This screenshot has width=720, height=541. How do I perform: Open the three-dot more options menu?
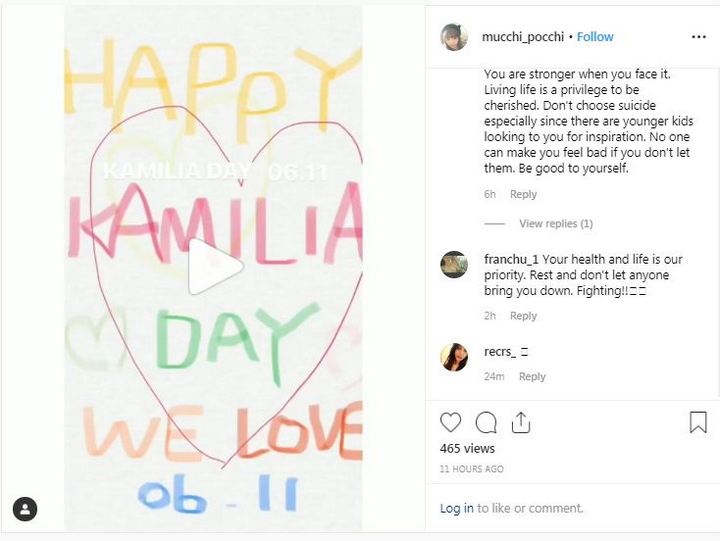tap(698, 37)
